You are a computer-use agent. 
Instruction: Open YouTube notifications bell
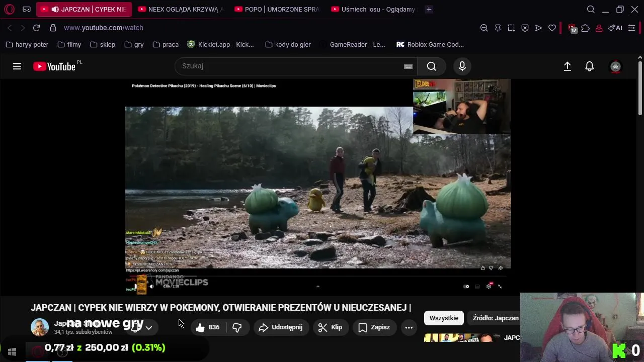coord(589,66)
